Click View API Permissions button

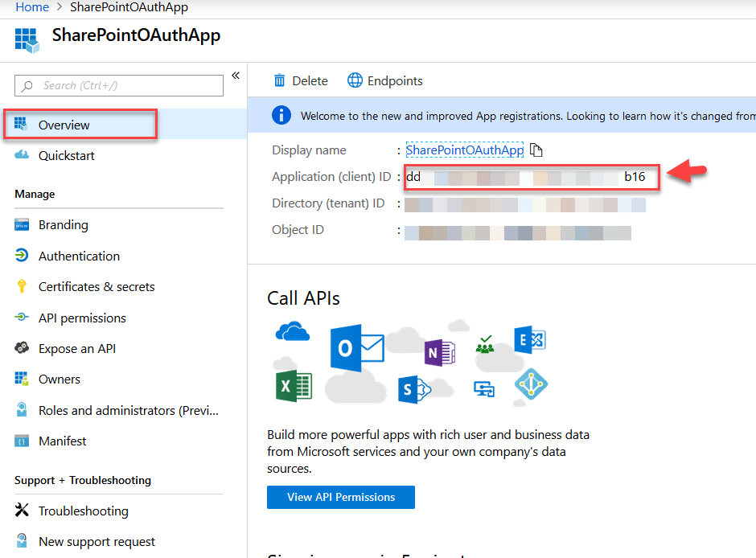341,497
